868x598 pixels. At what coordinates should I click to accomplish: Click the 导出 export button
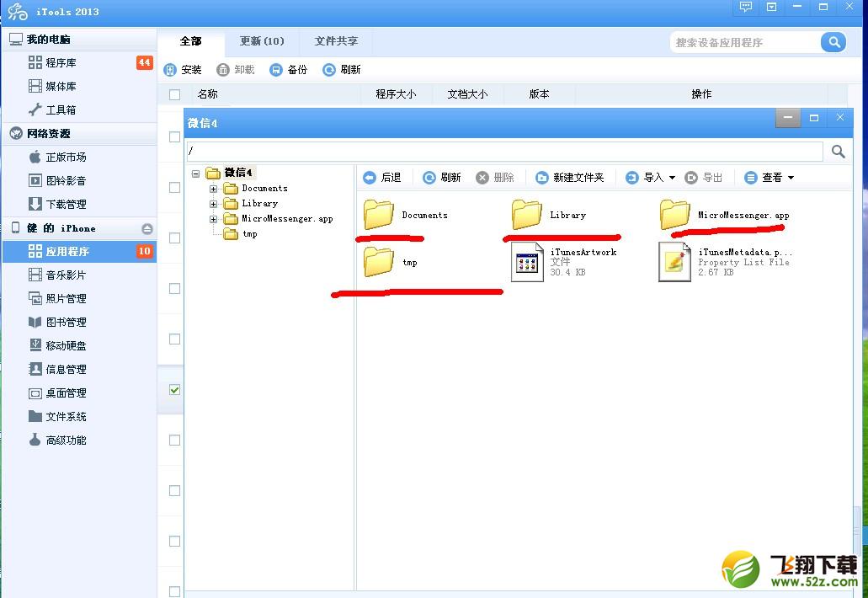pos(704,178)
